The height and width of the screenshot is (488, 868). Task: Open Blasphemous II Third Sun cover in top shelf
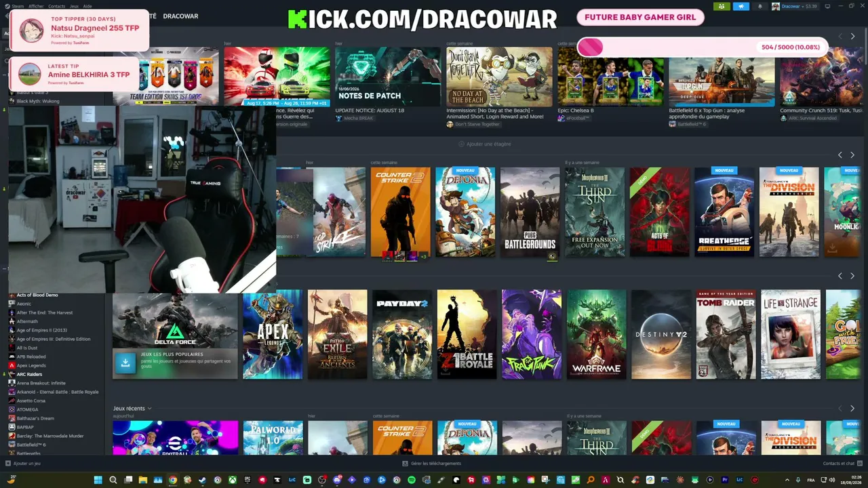point(595,212)
